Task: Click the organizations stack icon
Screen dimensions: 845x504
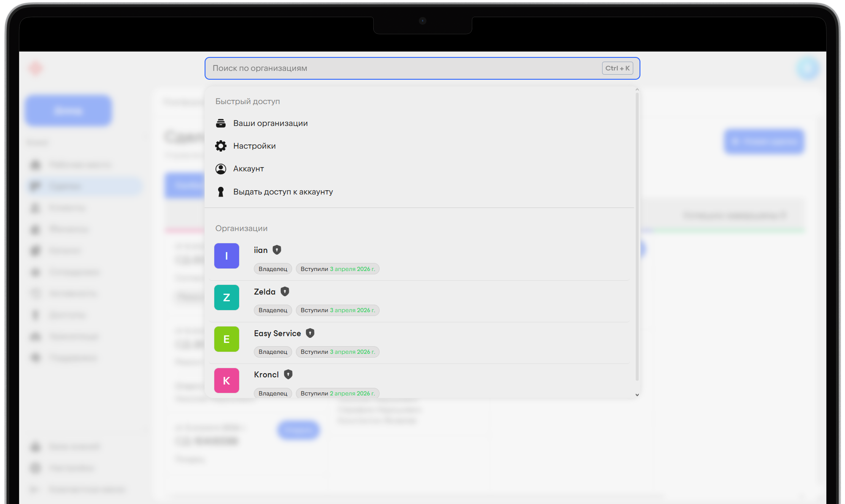Action: (221, 123)
